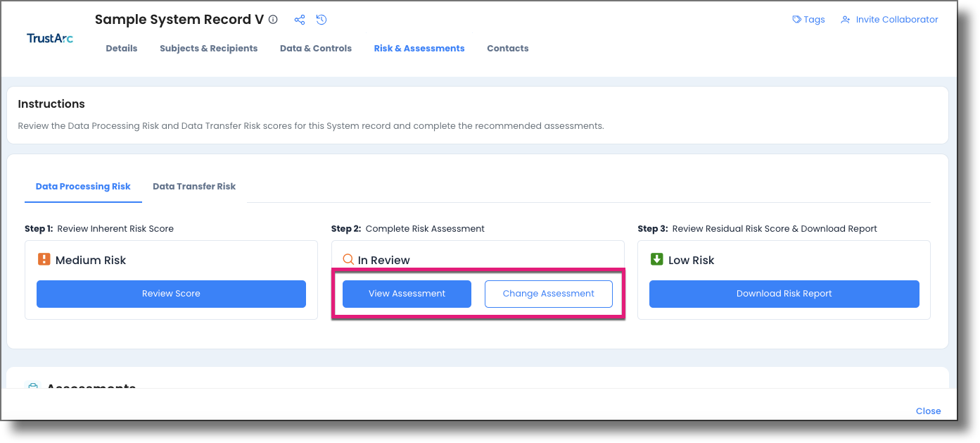Open version history via the clock icon
The width and height of the screenshot is (980, 443).
[x=322, y=20]
